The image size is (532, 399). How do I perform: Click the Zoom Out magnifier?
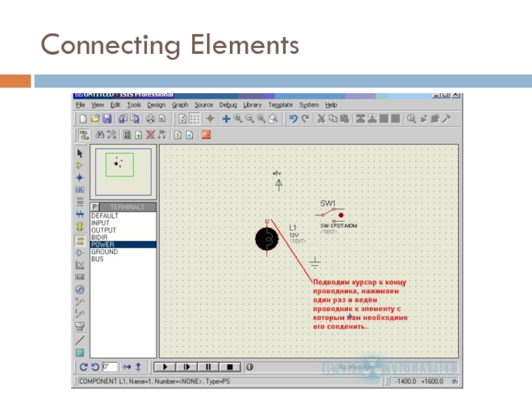pos(250,119)
